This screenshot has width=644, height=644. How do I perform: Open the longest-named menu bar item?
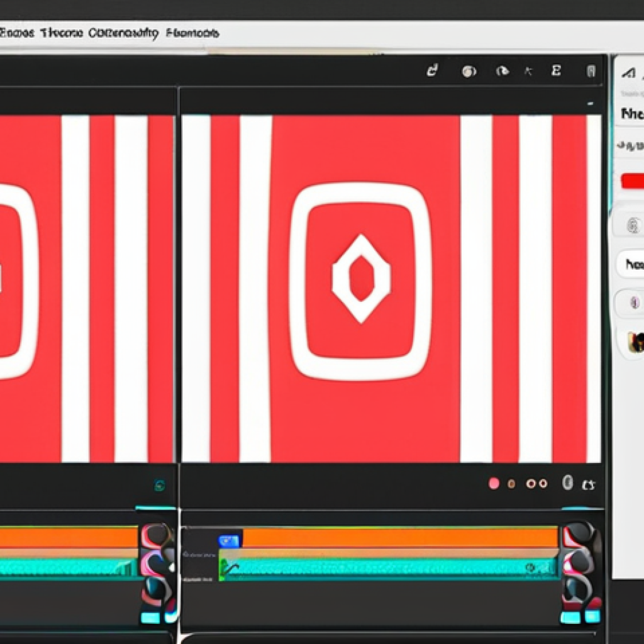123,34
